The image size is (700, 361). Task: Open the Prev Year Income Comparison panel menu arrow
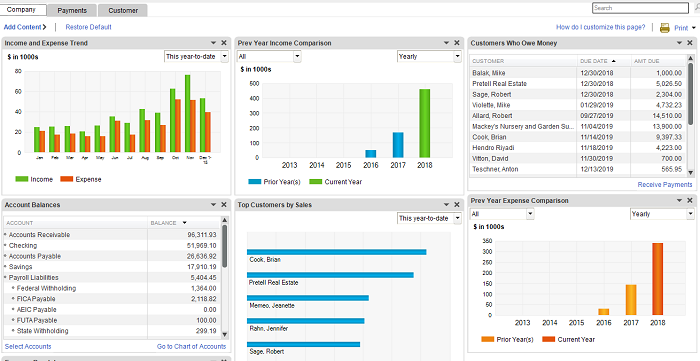point(446,43)
